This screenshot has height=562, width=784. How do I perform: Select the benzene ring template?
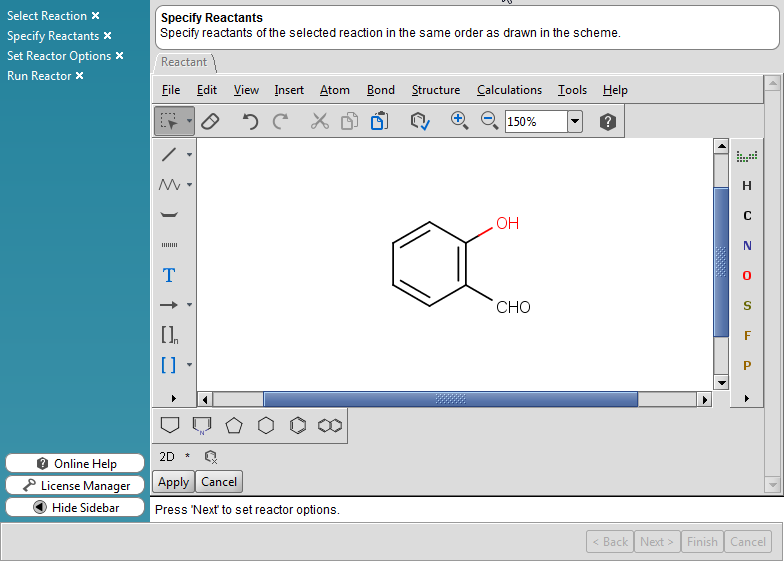pyautogui.click(x=298, y=425)
